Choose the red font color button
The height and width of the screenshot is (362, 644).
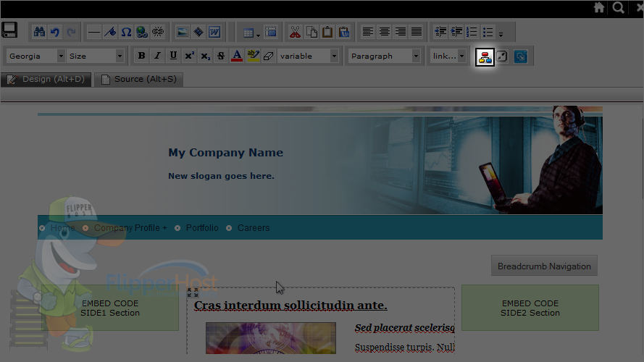(237, 56)
